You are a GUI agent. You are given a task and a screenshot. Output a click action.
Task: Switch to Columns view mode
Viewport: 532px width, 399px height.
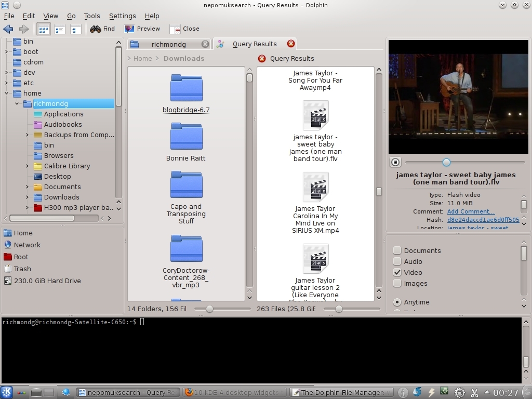[76, 29]
